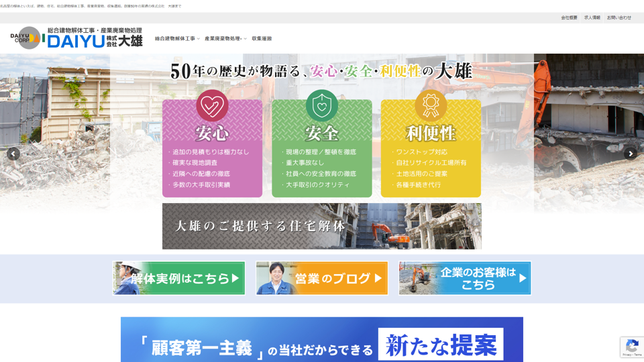Click play arrow on 営業のブログ banner
The height and width of the screenshot is (362, 644).
coord(378,278)
